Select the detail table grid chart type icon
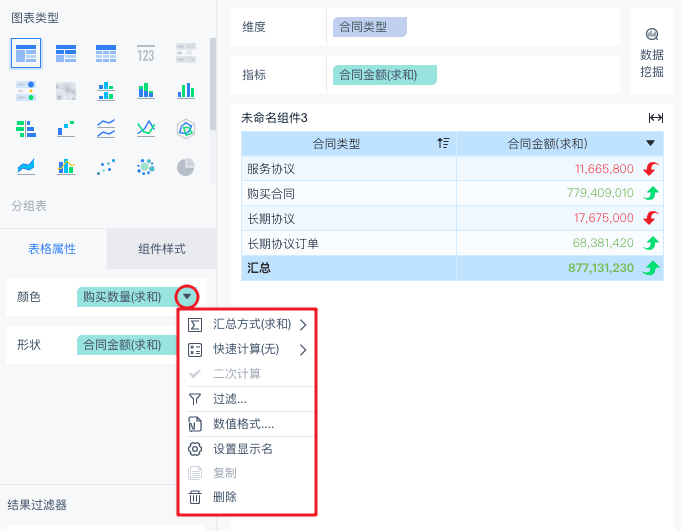Viewport: 681px width, 531px height. (x=106, y=53)
